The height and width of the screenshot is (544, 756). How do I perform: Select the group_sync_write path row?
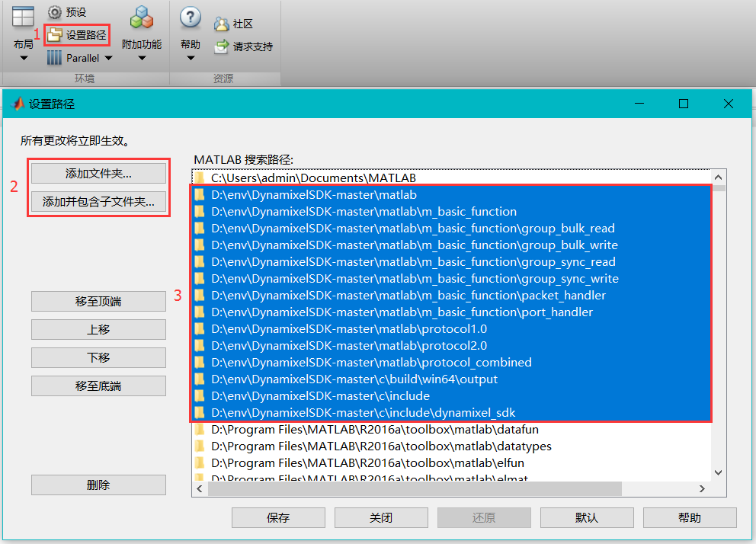pyautogui.click(x=451, y=279)
